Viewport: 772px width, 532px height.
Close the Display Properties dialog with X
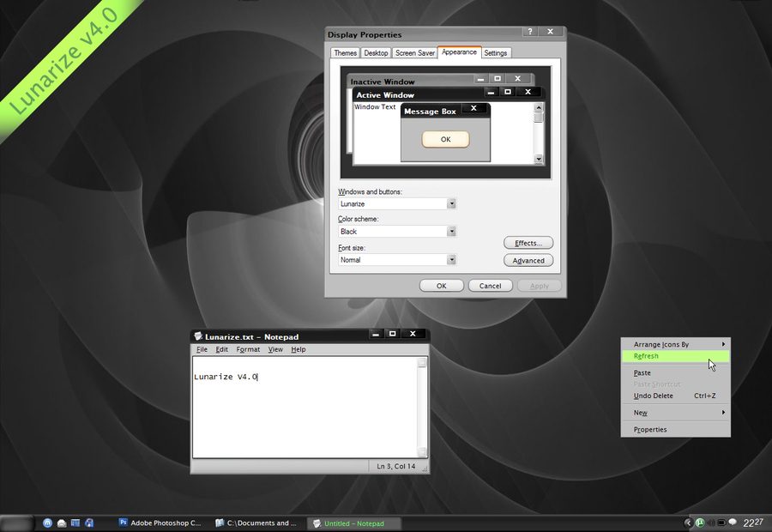pyautogui.click(x=551, y=32)
